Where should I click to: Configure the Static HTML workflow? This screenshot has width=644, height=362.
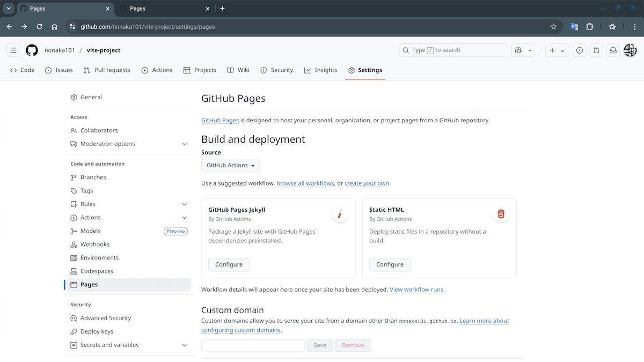point(390,265)
